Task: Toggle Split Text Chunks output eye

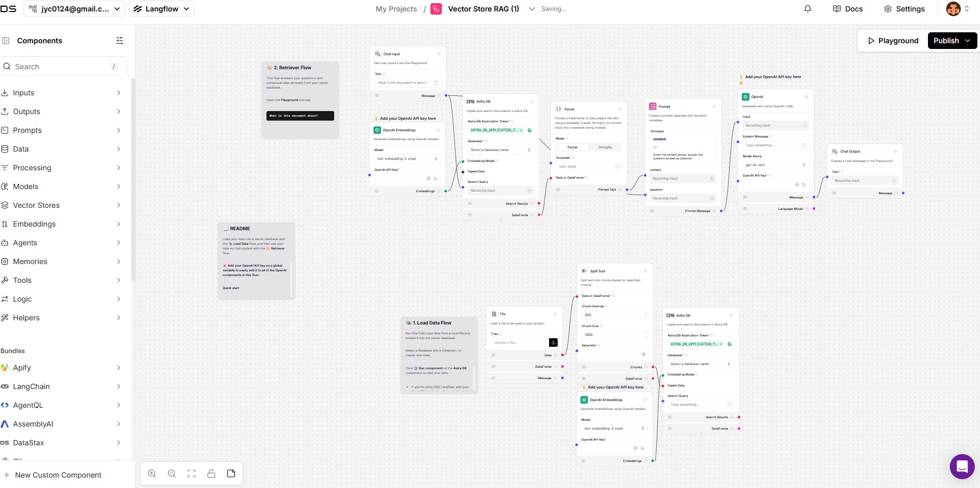Action: [584, 367]
